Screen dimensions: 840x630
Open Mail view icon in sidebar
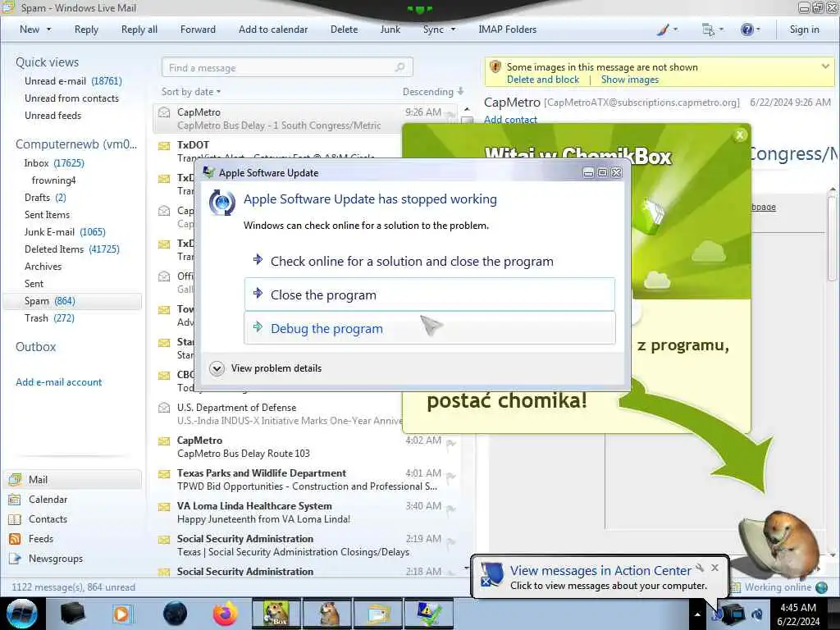[x=16, y=479]
